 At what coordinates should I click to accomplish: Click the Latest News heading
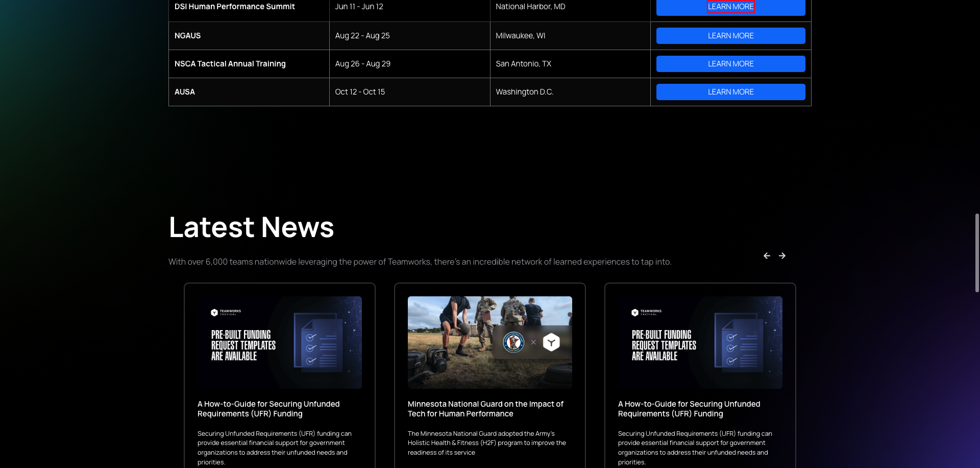pyautogui.click(x=251, y=227)
